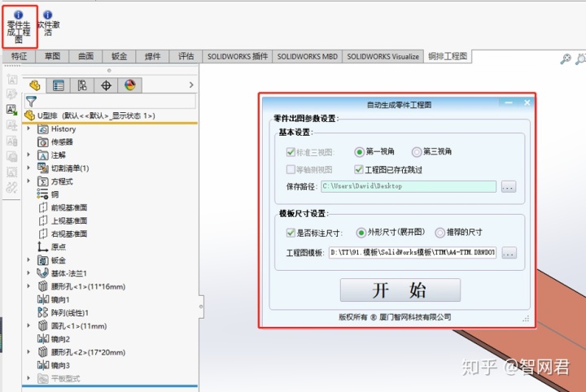Toggle the 工程图已存在跳过 checkbox
The image size is (586, 392).
coord(358,169)
